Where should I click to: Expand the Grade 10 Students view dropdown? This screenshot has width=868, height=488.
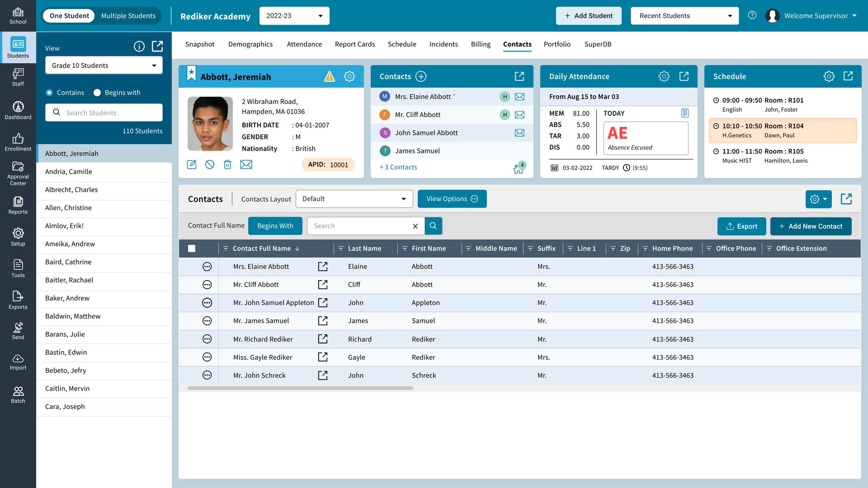pyautogui.click(x=104, y=65)
